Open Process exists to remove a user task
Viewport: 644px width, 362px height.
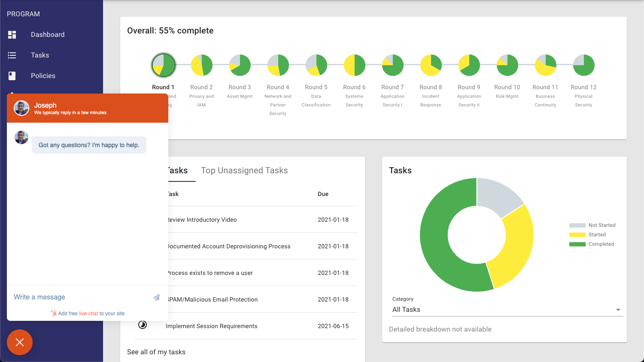pos(210,273)
